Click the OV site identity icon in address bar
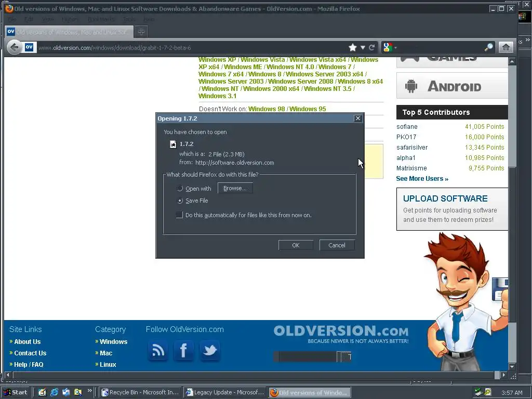The width and height of the screenshot is (532, 399). pyautogui.click(x=29, y=47)
